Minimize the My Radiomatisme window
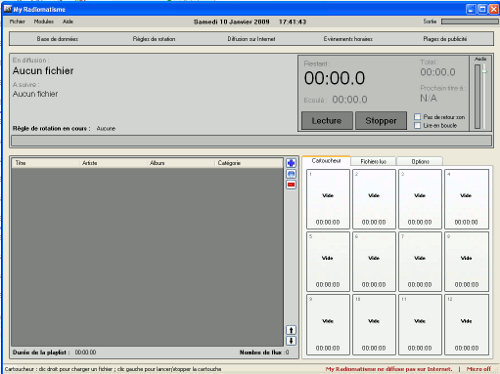Viewport: 500px width, 374px height. coord(470,9)
